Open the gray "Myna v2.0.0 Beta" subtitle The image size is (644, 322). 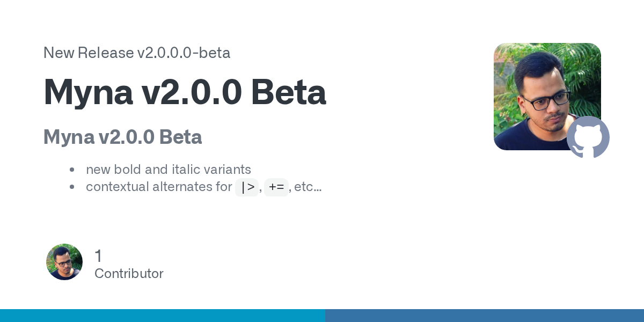pos(122,137)
